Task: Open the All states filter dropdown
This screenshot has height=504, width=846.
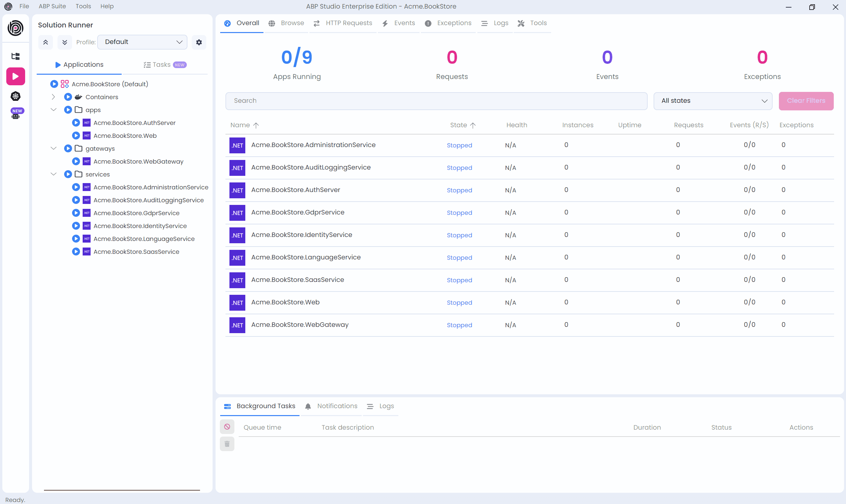Action: 713,100
